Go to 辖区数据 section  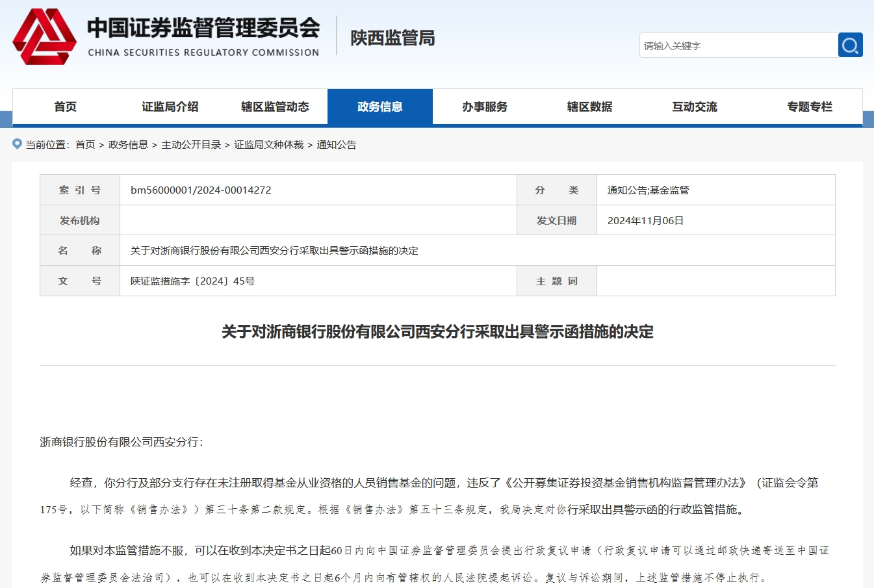point(589,107)
